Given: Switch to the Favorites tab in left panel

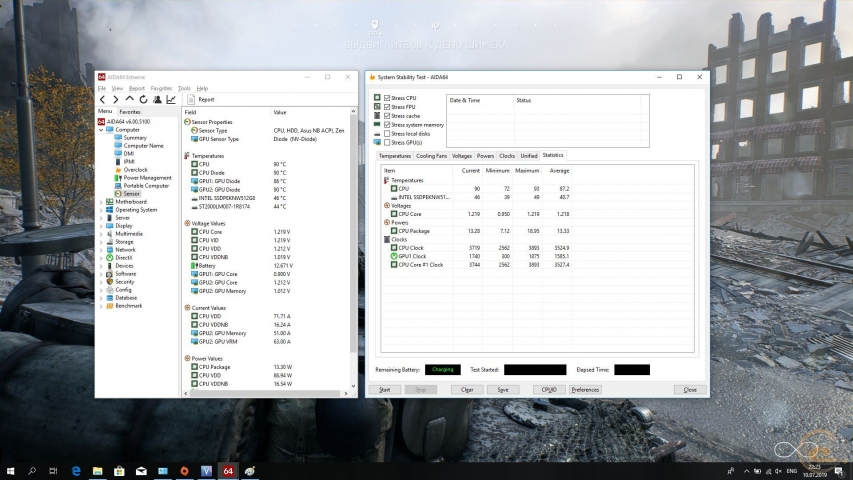Looking at the screenshot, I should pyautogui.click(x=129, y=112).
